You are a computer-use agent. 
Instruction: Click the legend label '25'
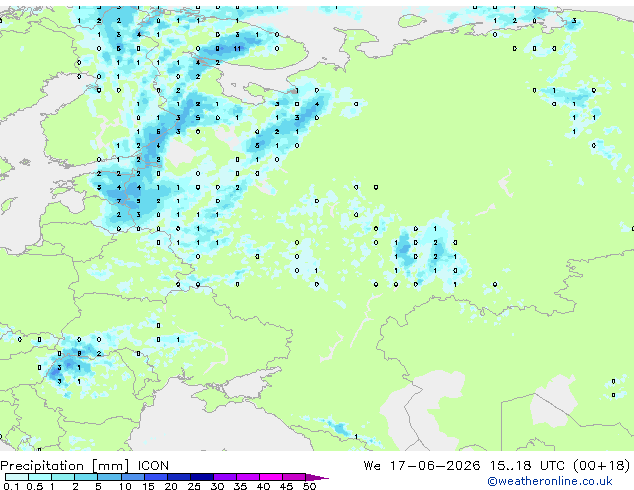click(194, 486)
